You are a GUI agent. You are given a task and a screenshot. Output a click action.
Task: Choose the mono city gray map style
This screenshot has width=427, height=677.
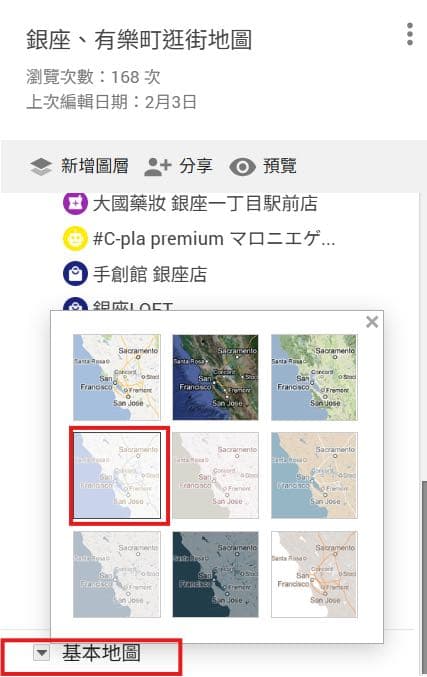point(215,475)
